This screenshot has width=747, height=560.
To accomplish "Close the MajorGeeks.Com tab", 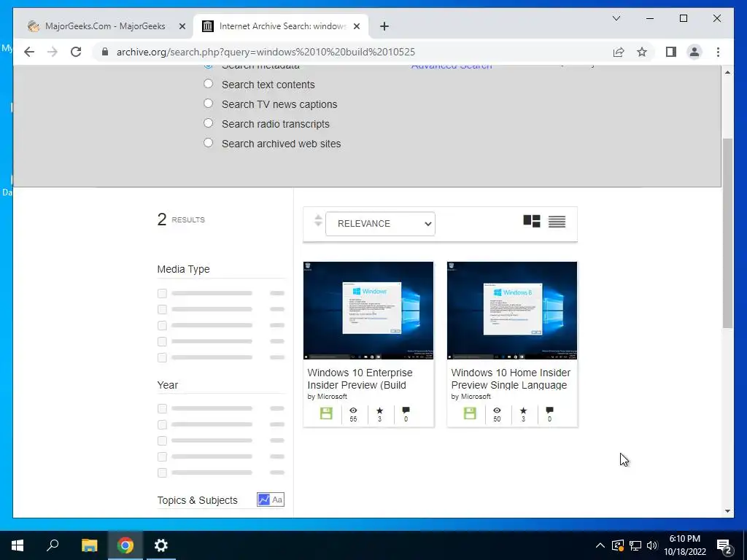I will pos(182,26).
